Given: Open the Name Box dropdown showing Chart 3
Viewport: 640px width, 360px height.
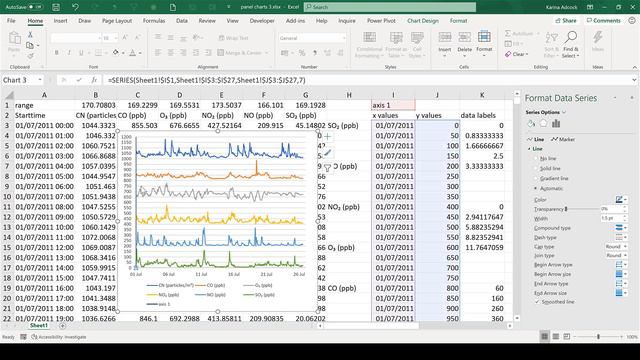Looking at the screenshot, I should pyautogui.click(x=40, y=80).
